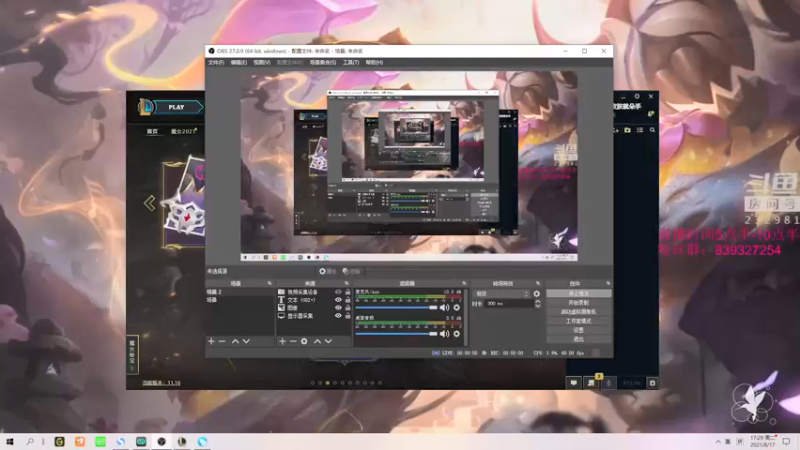This screenshot has height=450, width=800.
Task: Pop out the 场景 dock panel
Action: click(269, 283)
